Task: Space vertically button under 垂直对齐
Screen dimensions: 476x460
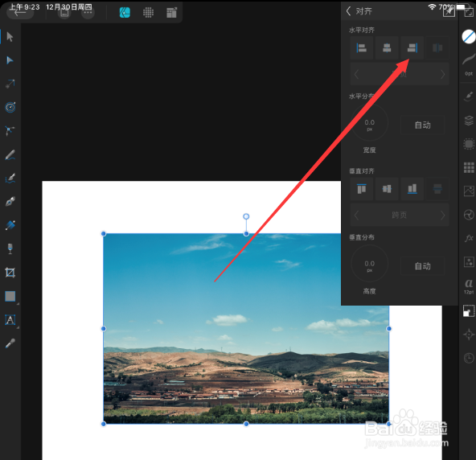Action: [437, 189]
